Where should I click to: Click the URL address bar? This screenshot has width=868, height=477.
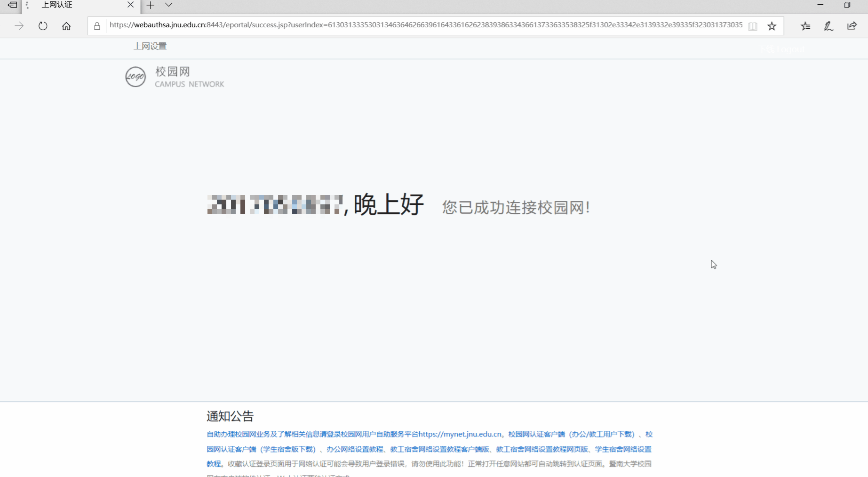pos(423,25)
